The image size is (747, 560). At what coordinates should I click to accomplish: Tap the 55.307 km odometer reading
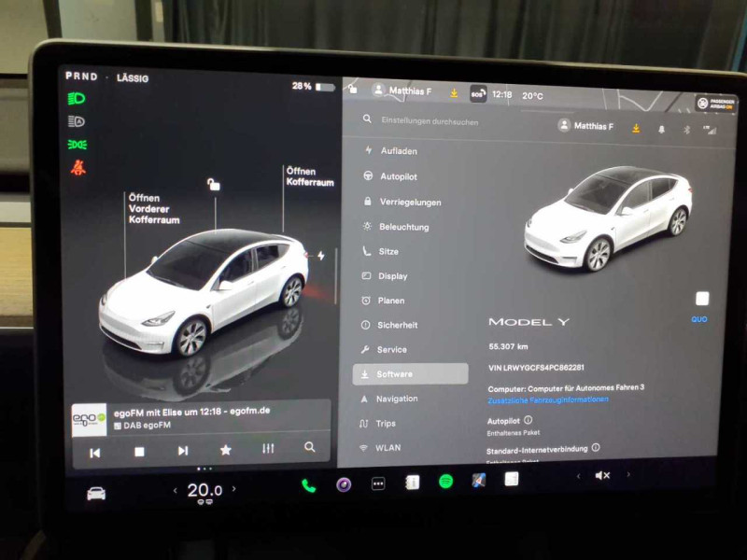pyautogui.click(x=508, y=346)
